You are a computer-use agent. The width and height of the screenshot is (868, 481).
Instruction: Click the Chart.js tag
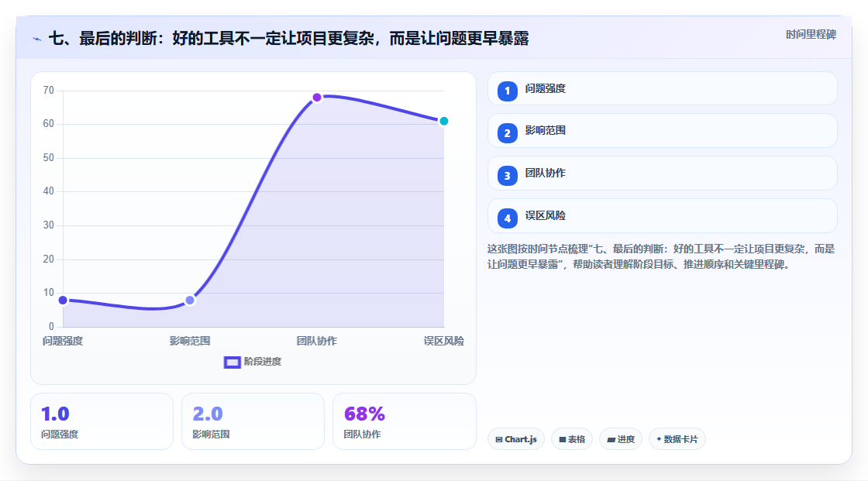[x=516, y=439]
